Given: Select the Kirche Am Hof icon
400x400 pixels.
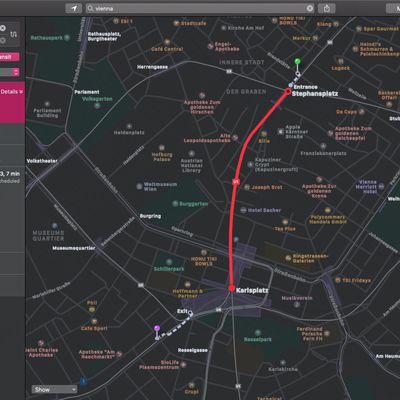Looking at the screenshot, I should 224,28.
